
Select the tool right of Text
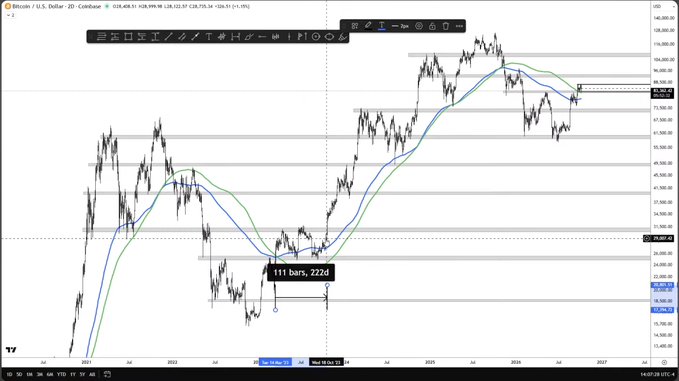point(222,37)
